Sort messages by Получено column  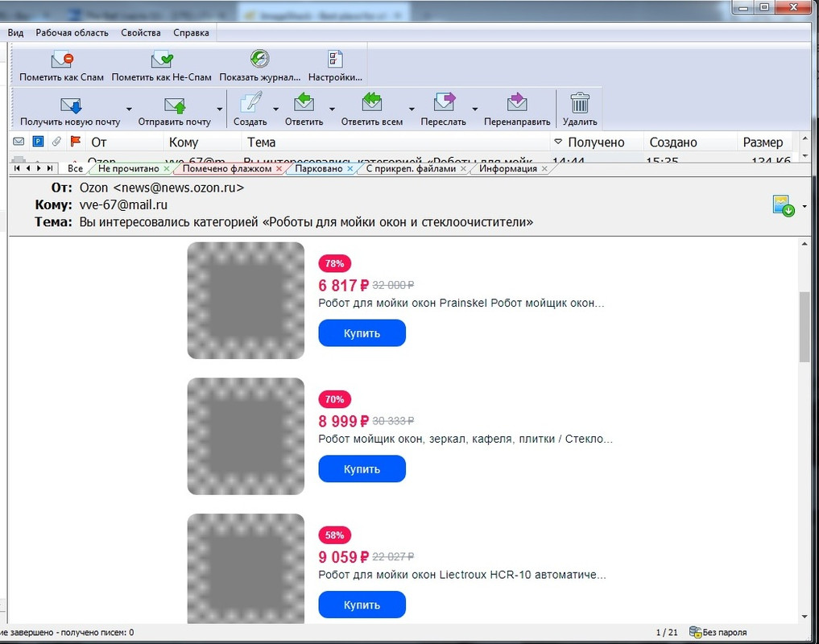(597, 142)
